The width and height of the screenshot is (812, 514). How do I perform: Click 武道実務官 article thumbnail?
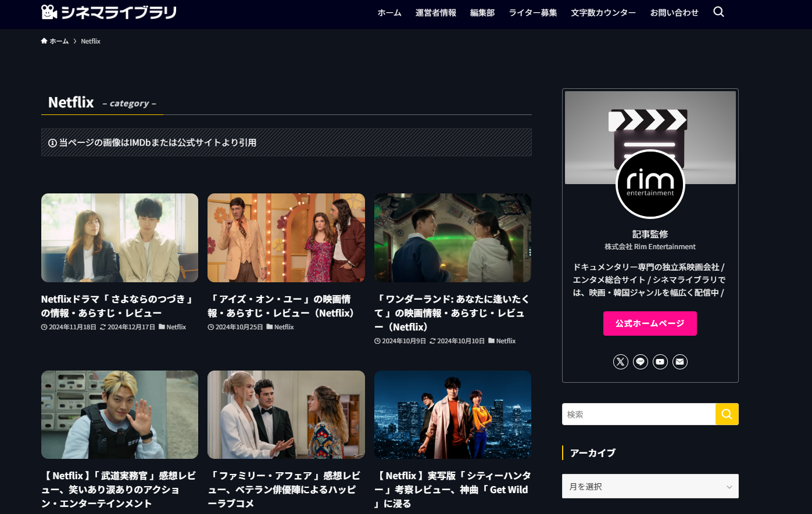pyautogui.click(x=120, y=415)
